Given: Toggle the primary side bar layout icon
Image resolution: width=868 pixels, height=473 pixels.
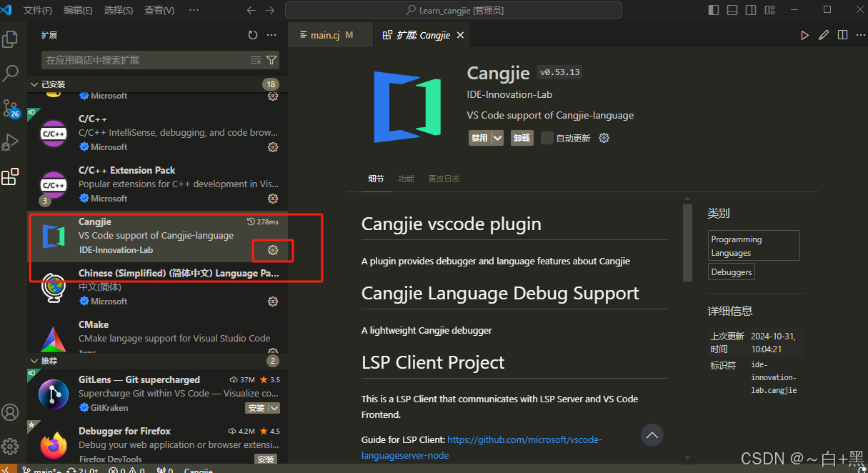Looking at the screenshot, I should (x=714, y=10).
